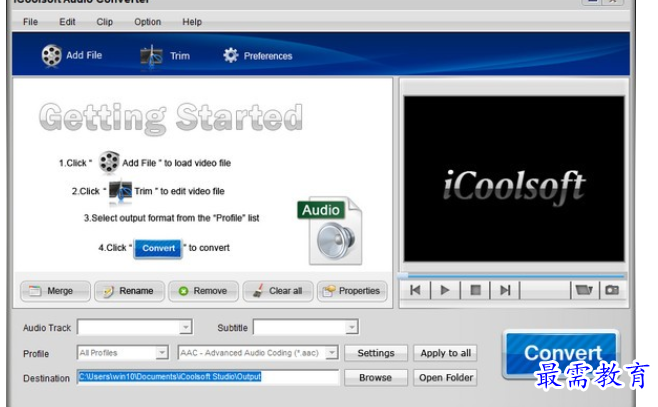This screenshot has height=407, width=658.
Task: Click the film reel icon in step 1
Action: (109, 162)
